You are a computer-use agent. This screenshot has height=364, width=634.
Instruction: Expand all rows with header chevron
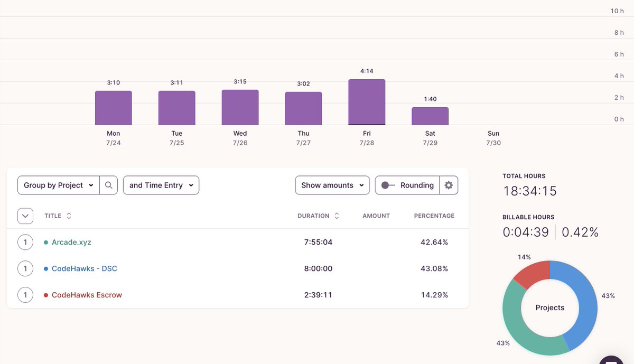(x=25, y=216)
